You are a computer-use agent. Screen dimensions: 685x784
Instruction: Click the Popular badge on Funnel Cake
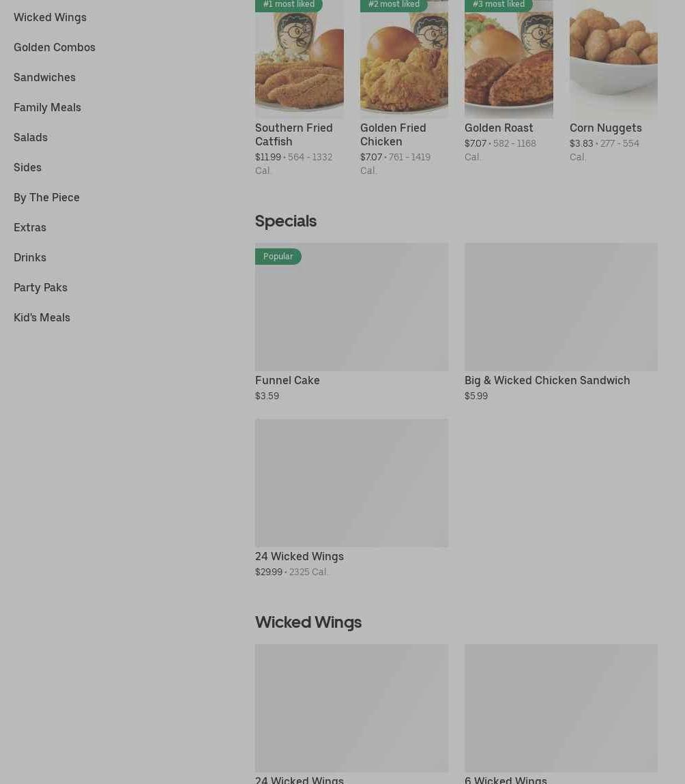click(x=278, y=257)
